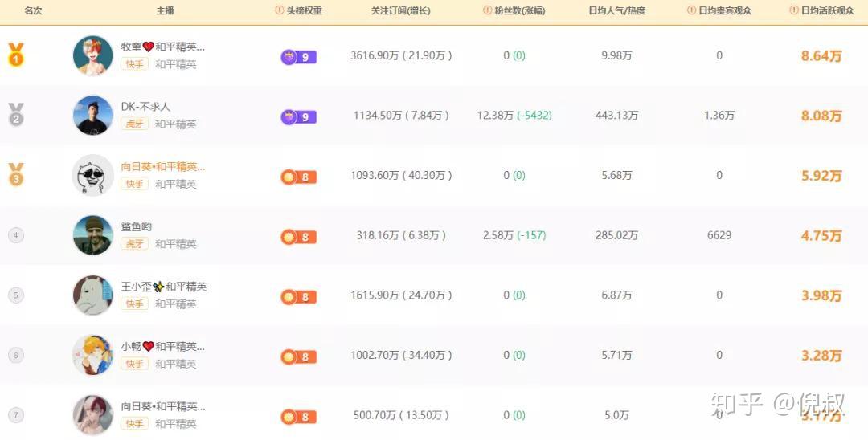This screenshot has height=440, width=868.
Task: Click the active audience value 8.64万
Action: [x=821, y=56]
